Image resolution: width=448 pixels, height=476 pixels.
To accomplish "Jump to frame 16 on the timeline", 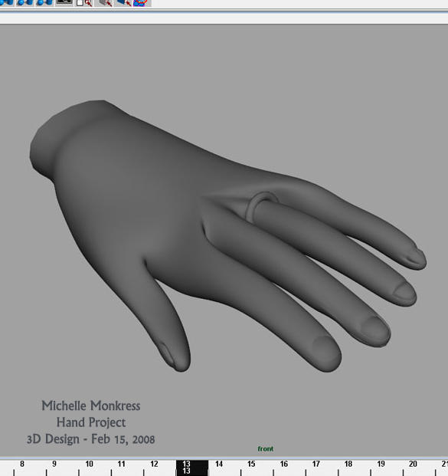I will coord(283,464).
